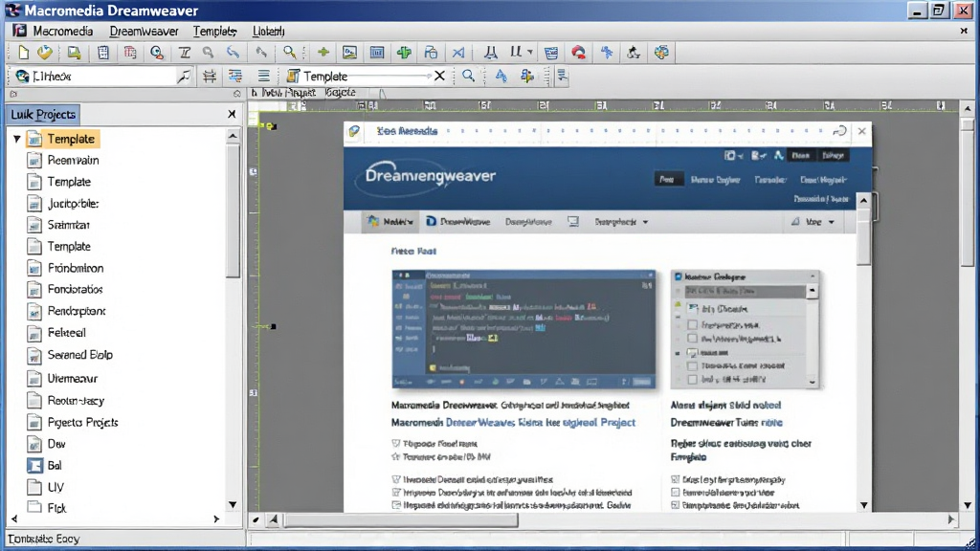Open the Macromedia menu
This screenshot has height=551, width=980.
click(x=62, y=32)
